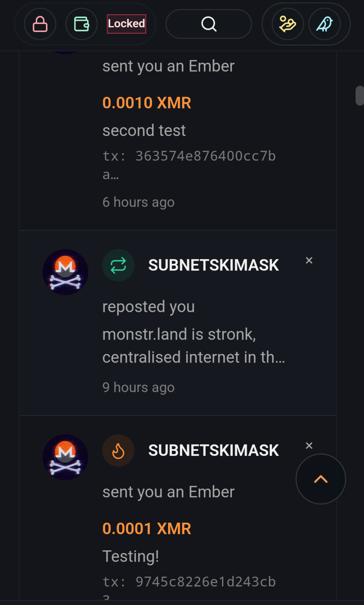Open the green wallet icon
The width and height of the screenshot is (364, 605).
click(82, 24)
